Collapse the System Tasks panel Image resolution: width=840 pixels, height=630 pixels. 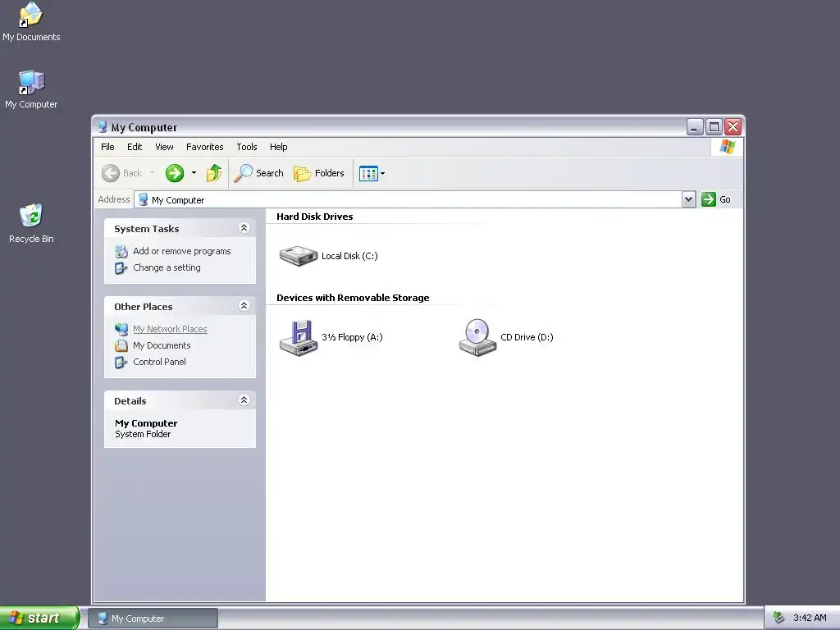(x=244, y=228)
